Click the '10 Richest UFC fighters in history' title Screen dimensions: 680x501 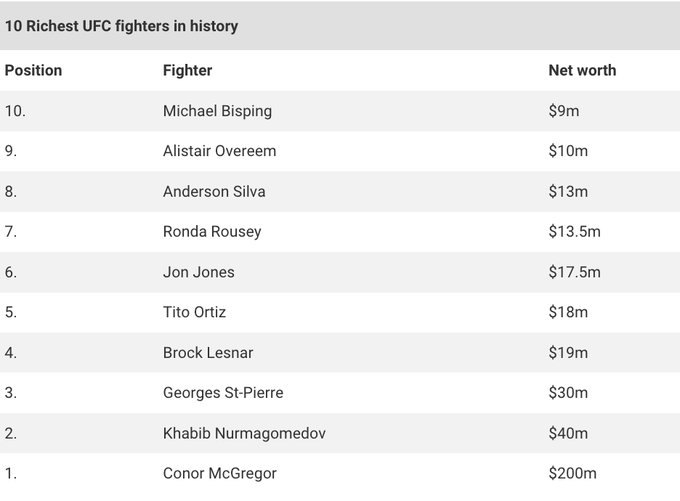pos(121,26)
